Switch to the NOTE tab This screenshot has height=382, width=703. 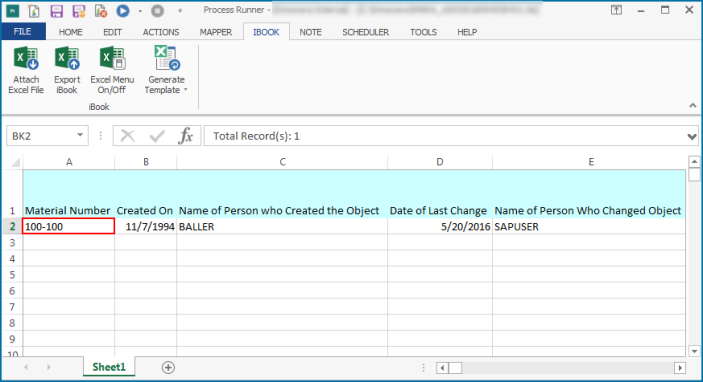[310, 32]
